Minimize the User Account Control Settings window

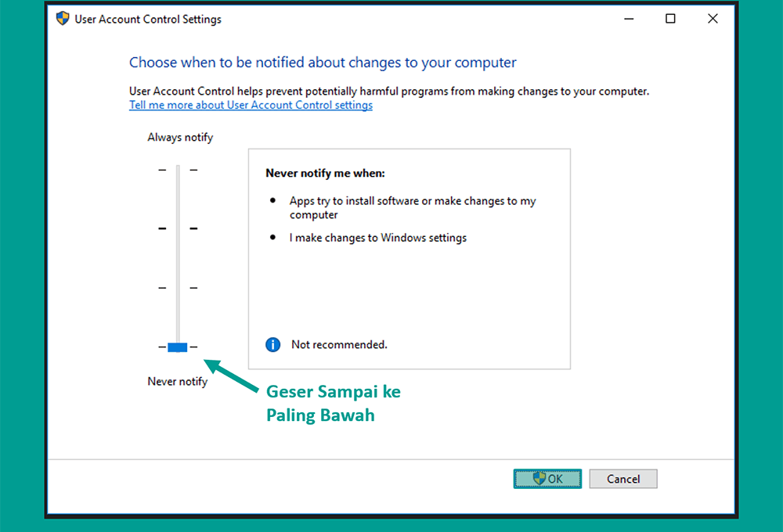pos(629,19)
